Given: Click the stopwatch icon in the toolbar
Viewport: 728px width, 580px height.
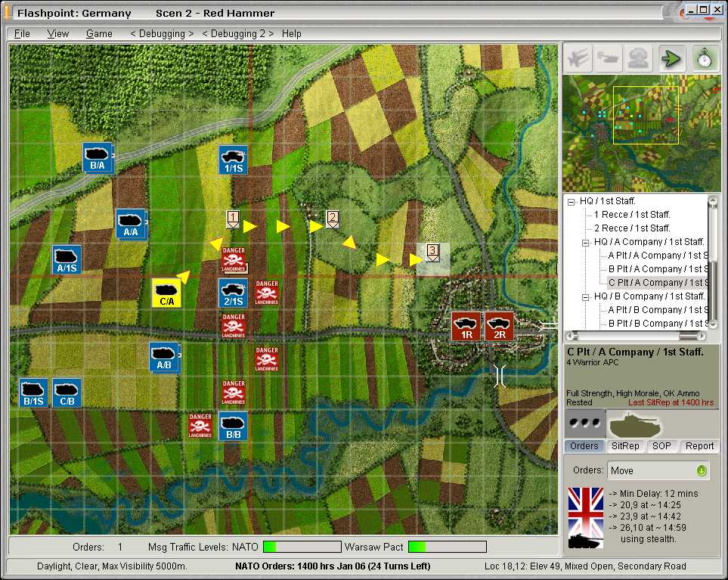Looking at the screenshot, I should (705, 59).
